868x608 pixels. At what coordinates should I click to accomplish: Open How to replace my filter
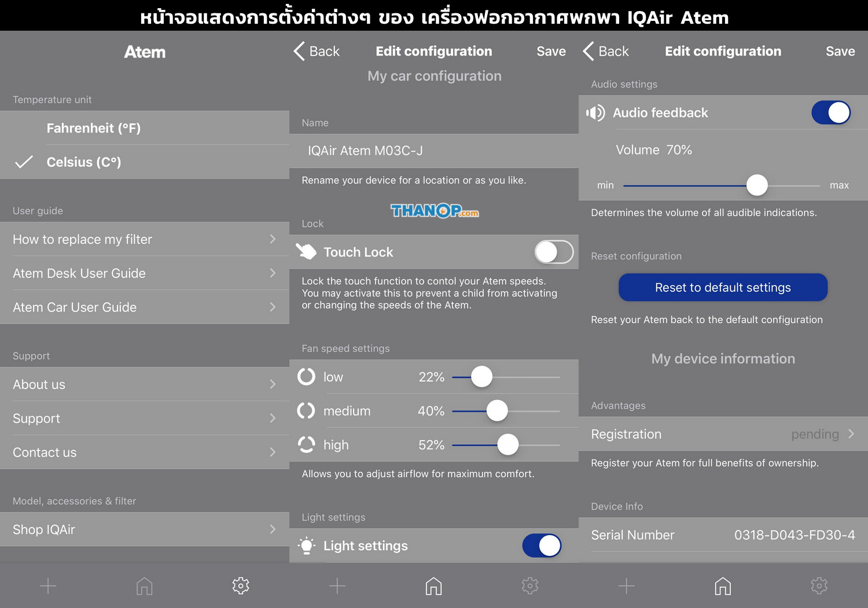pos(145,239)
